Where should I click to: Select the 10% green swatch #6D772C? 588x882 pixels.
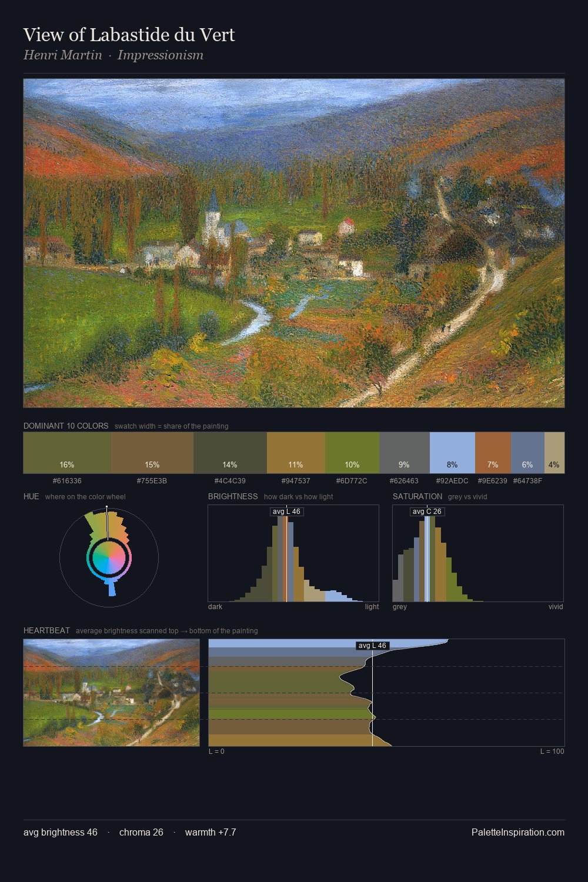(352, 453)
